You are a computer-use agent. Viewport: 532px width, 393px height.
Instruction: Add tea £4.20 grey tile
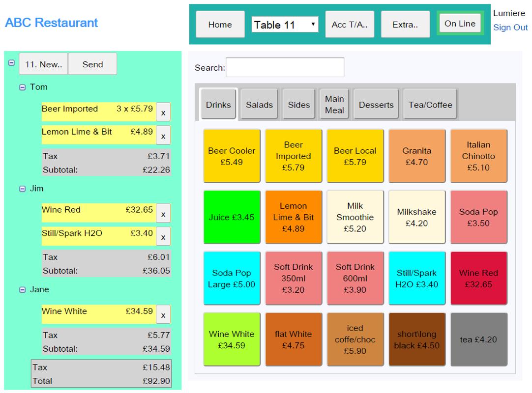(x=479, y=339)
